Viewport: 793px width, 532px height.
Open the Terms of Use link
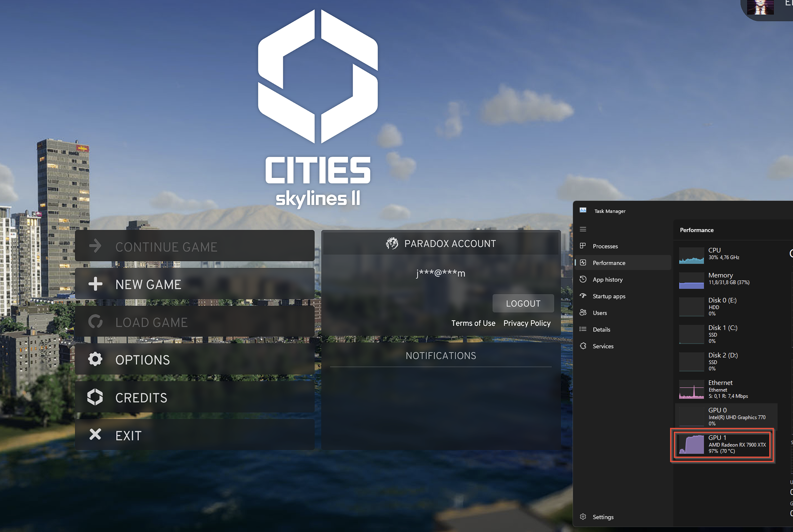click(473, 323)
